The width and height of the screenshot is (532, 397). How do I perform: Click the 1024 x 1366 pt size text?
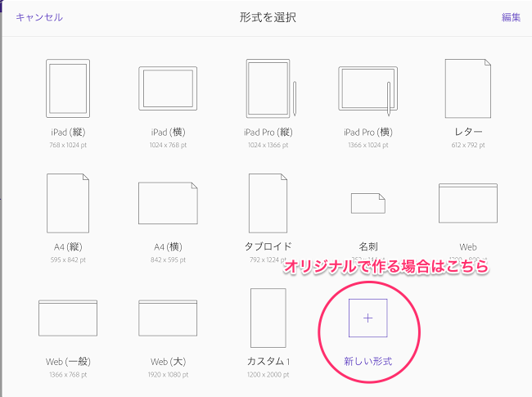[x=268, y=145]
